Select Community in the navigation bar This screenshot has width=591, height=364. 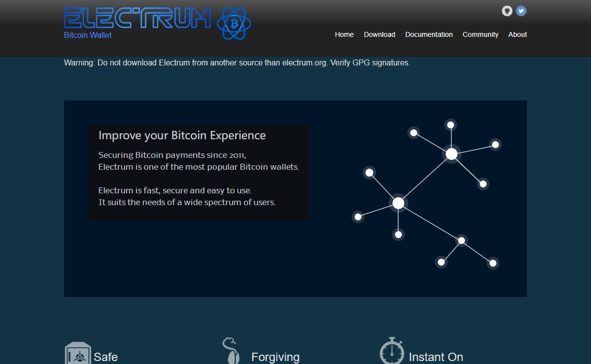[x=480, y=34]
